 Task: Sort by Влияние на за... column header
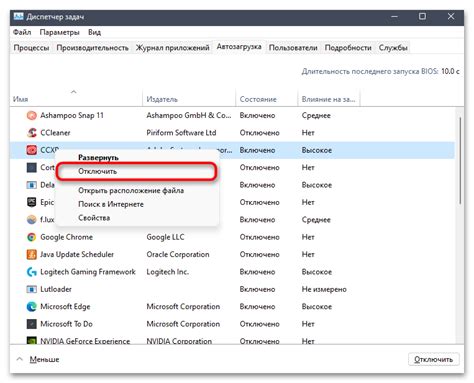(329, 99)
